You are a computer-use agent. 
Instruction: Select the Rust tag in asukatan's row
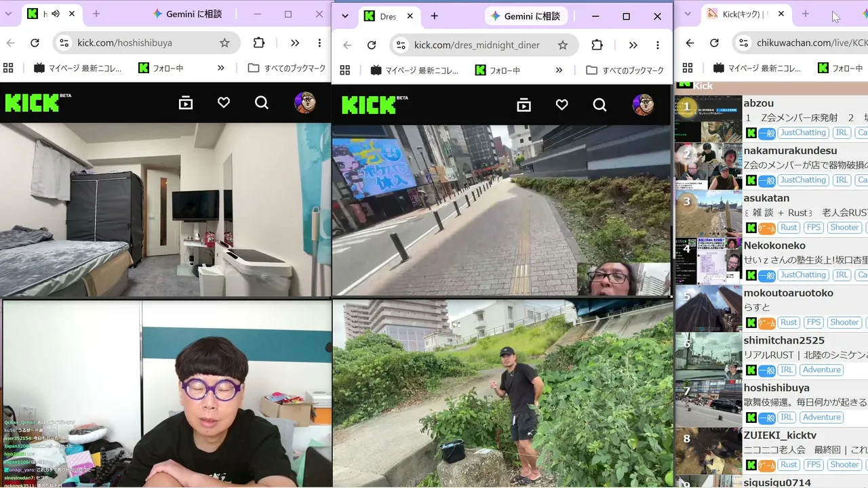point(789,228)
